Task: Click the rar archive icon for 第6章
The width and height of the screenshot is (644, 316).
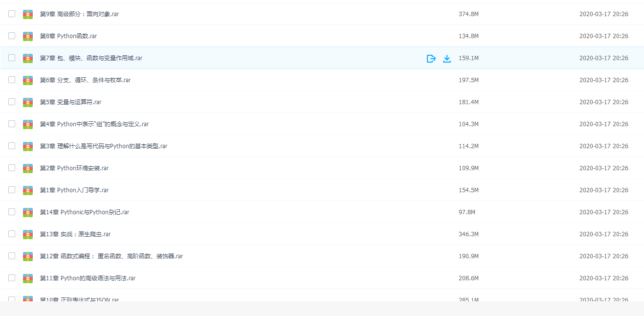Action: pyautogui.click(x=28, y=80)
